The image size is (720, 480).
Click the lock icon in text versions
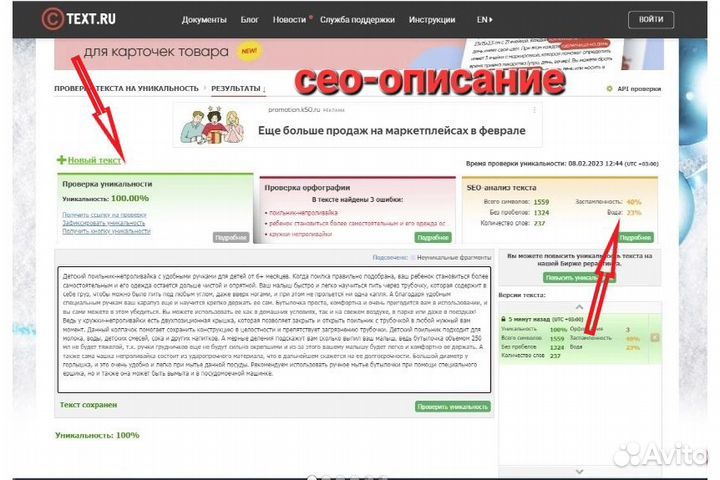[503, 318]
